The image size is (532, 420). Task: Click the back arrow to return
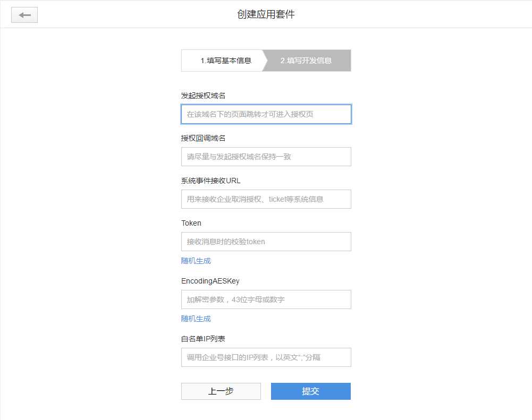24,14
